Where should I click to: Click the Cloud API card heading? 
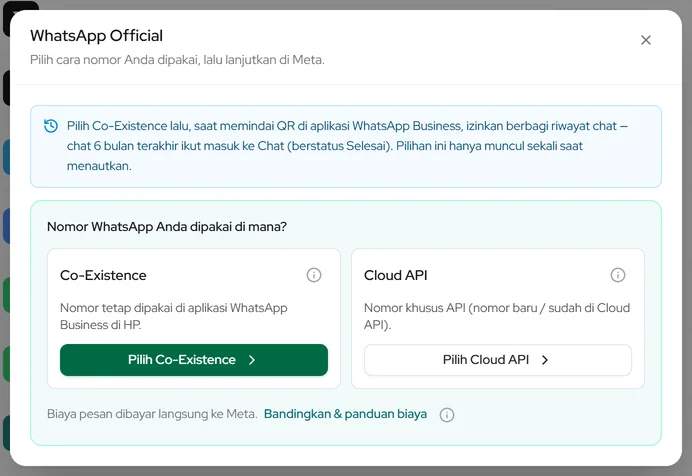click(396, 275)
